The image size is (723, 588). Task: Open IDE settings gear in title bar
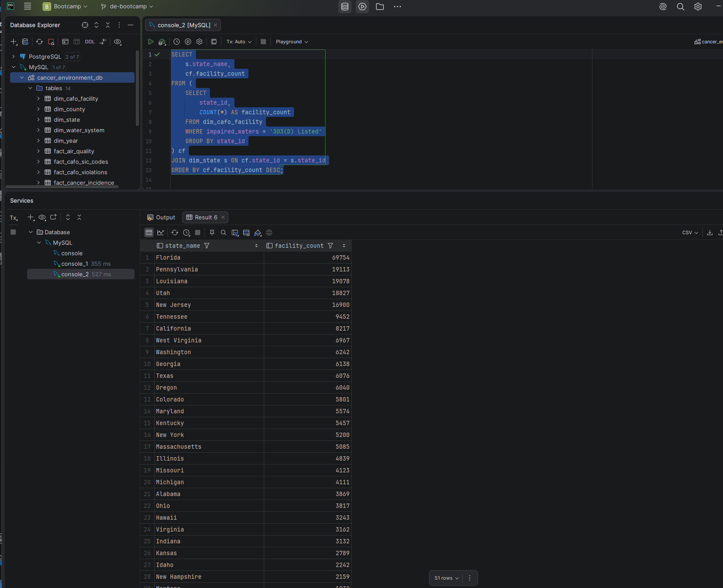[x=698, y=7]
